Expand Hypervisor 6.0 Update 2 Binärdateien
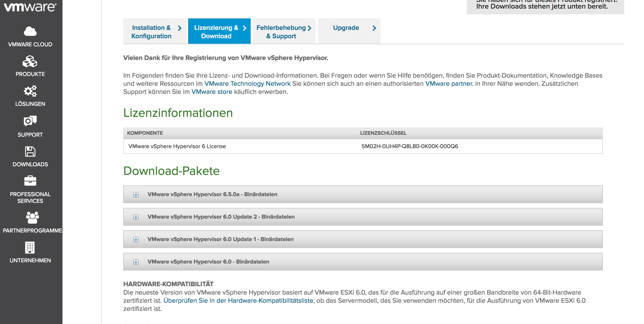Image resolution: width=644 pixels, height=324 pixels. point(136,217)
